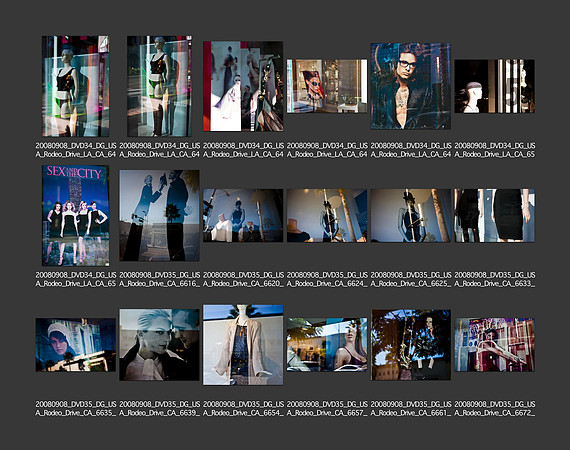The width and height of the screenshot is (570, 450).
Task: Open the thumbnail above label Rodeo_Drive_CA_6657
Action: 327,345
